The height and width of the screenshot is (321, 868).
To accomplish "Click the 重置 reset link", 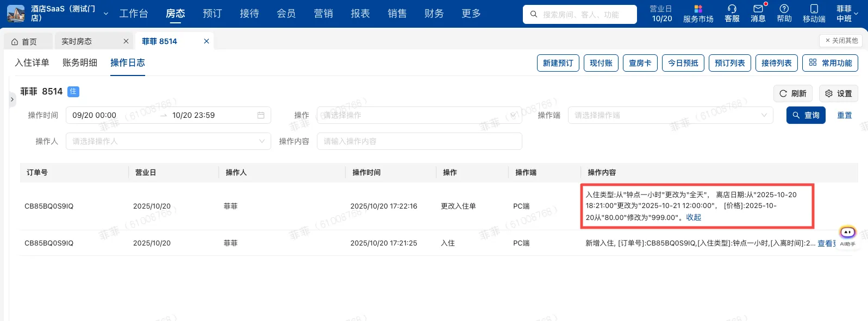I will coord(845,115).
